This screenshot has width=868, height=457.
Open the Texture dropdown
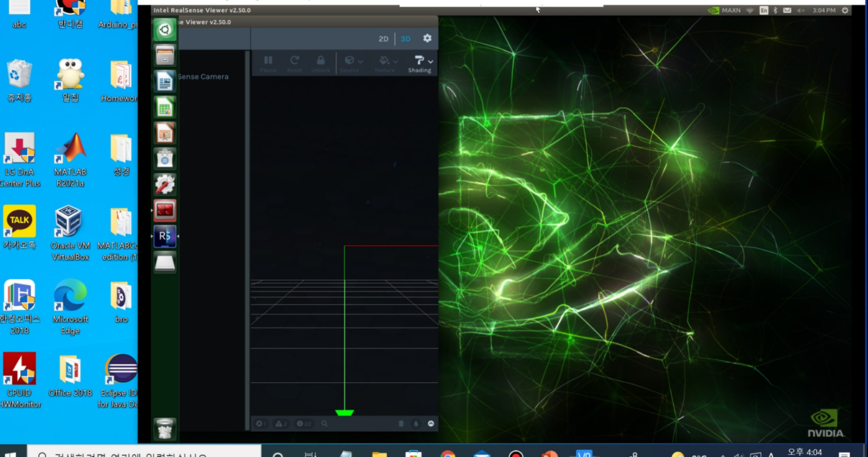point(385,63)
